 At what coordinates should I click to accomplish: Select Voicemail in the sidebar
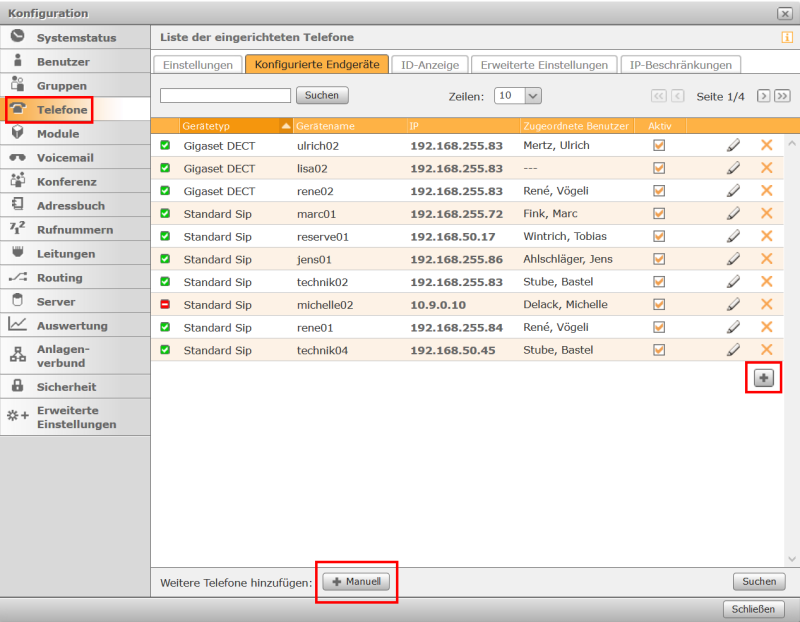65,158
